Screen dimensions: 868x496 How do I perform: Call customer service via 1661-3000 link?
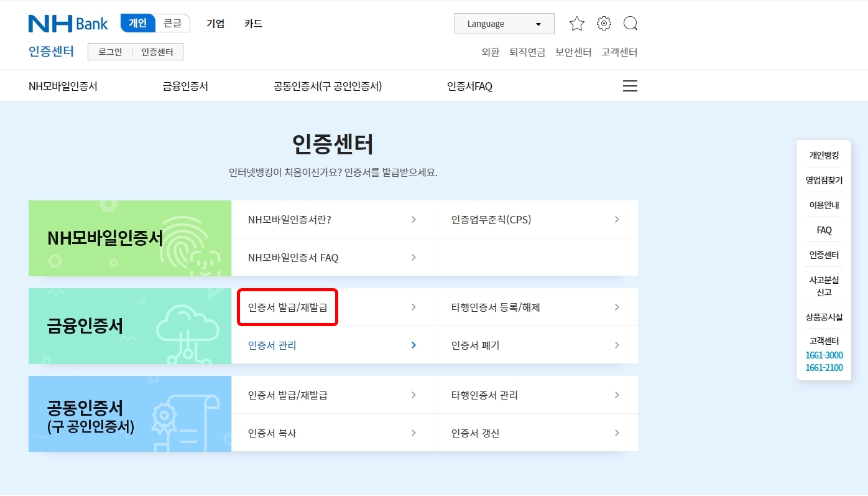(824, 355)
